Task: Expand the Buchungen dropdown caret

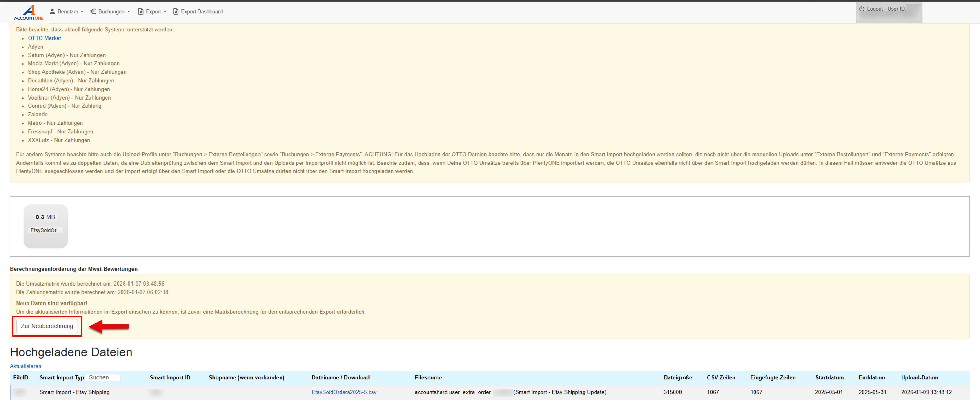Action: [x=129, y=12]
